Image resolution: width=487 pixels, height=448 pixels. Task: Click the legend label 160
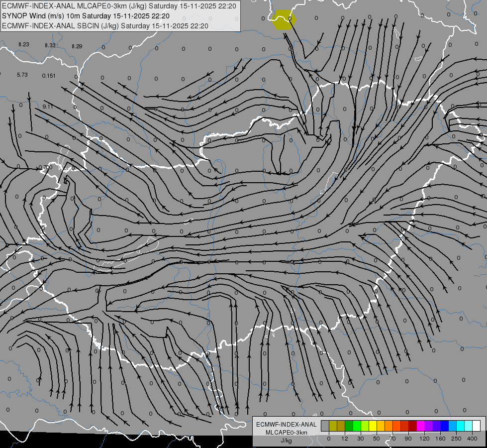coord(440,439)
